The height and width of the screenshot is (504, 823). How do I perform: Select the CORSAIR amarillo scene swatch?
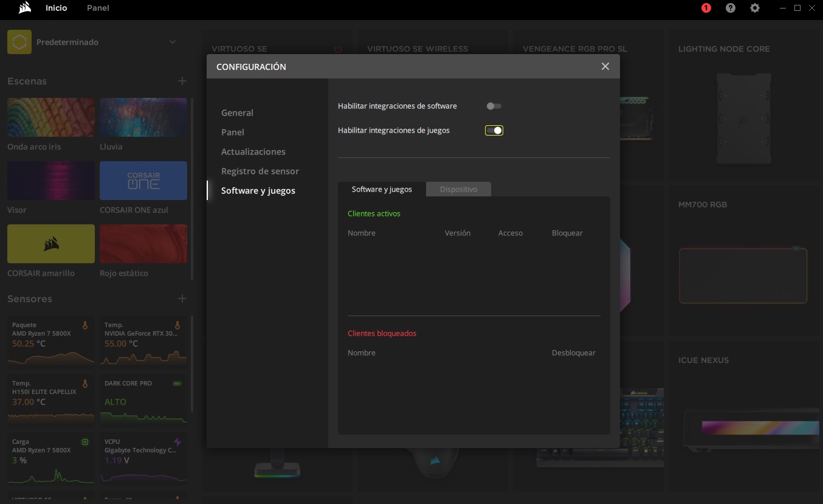pos(51,244)
